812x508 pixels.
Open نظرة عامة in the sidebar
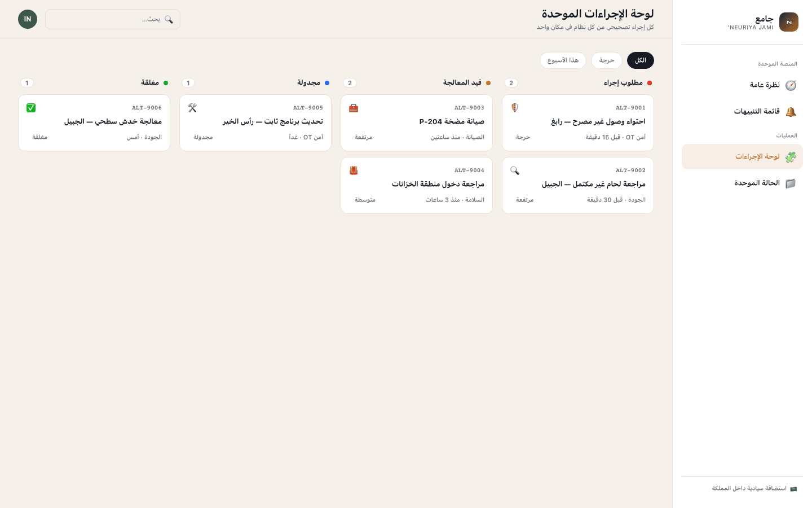coord(742,85)
